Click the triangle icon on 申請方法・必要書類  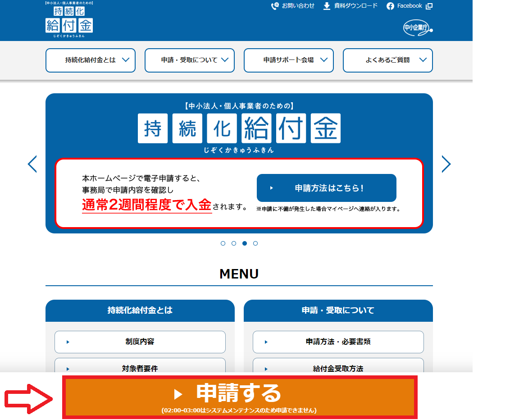[266, 342]
